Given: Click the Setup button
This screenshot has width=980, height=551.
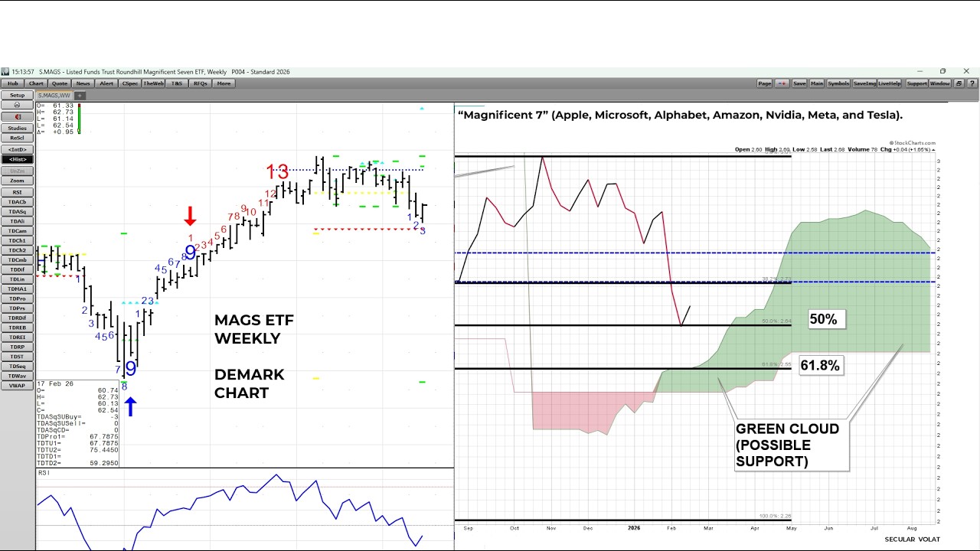Looking at the screenshot, I should pos(17,96).
